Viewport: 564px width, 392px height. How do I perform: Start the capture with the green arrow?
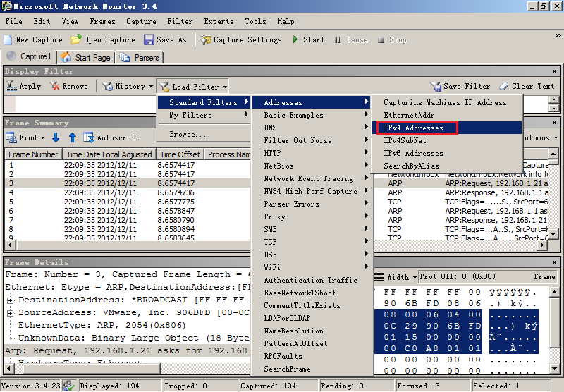tap(295, 39)
